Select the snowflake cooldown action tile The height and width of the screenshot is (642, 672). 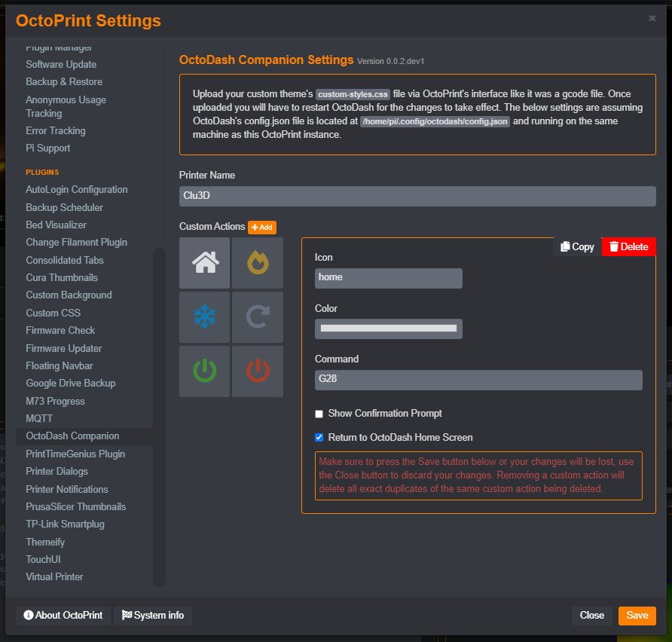[x=204, y=317]
